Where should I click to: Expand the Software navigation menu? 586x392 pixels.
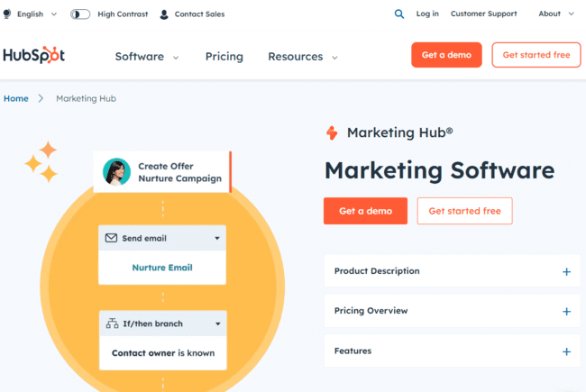coord(146,57)
